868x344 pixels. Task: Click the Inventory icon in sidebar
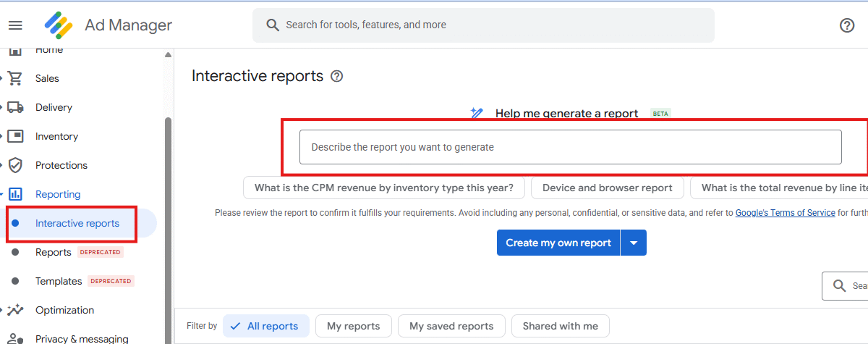(x=15, y=136)
